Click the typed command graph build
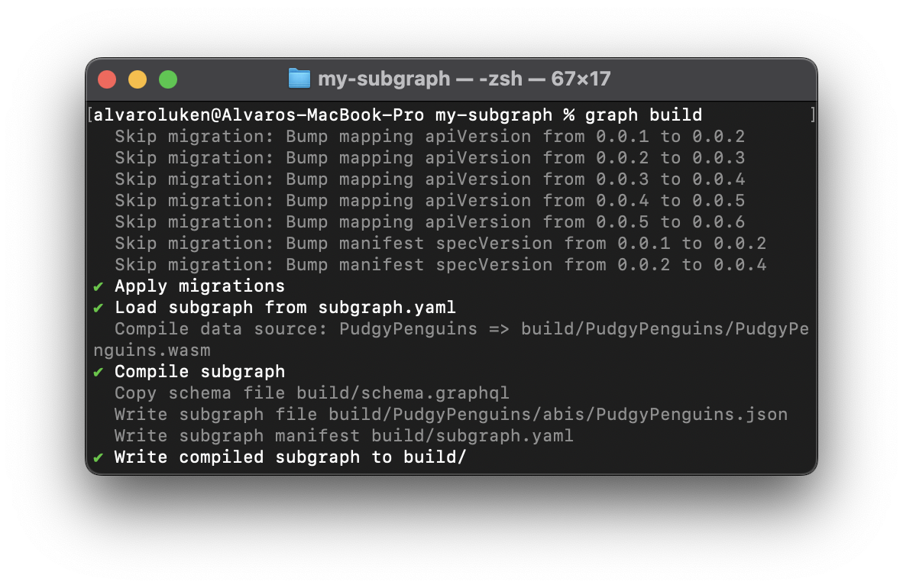The width and height of the screenshot is (903, 588). tap(643, 115)
